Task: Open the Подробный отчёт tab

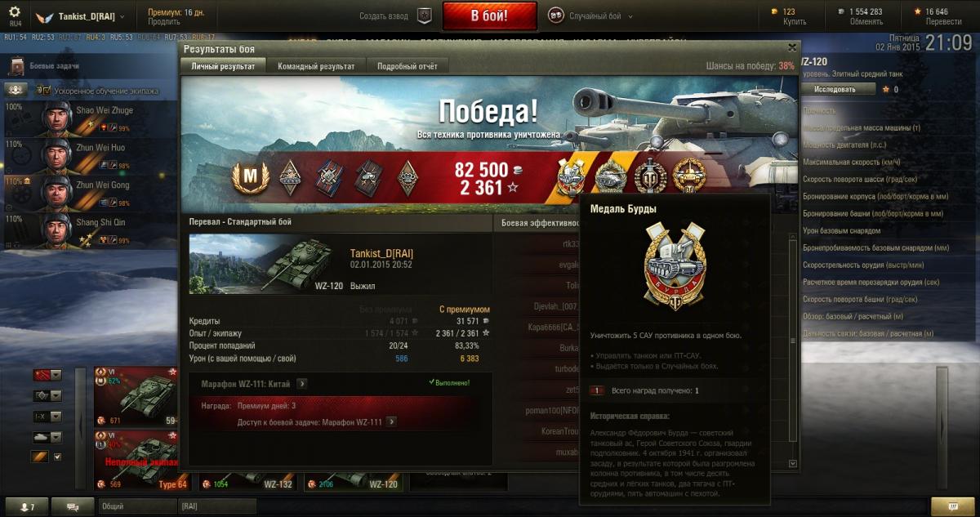Action: [407, 66]
